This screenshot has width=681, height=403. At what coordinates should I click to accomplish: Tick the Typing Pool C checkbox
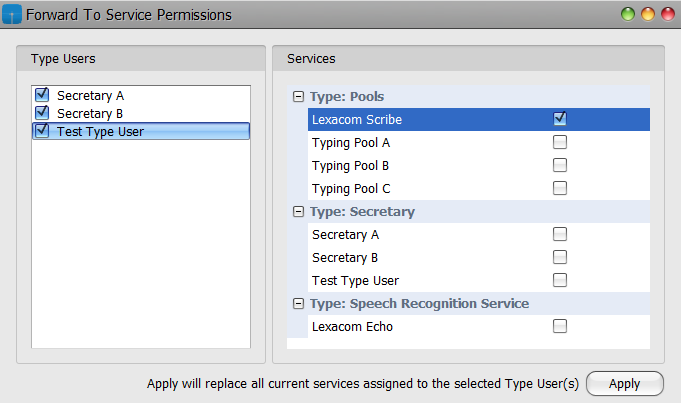(x=560, y=188)
